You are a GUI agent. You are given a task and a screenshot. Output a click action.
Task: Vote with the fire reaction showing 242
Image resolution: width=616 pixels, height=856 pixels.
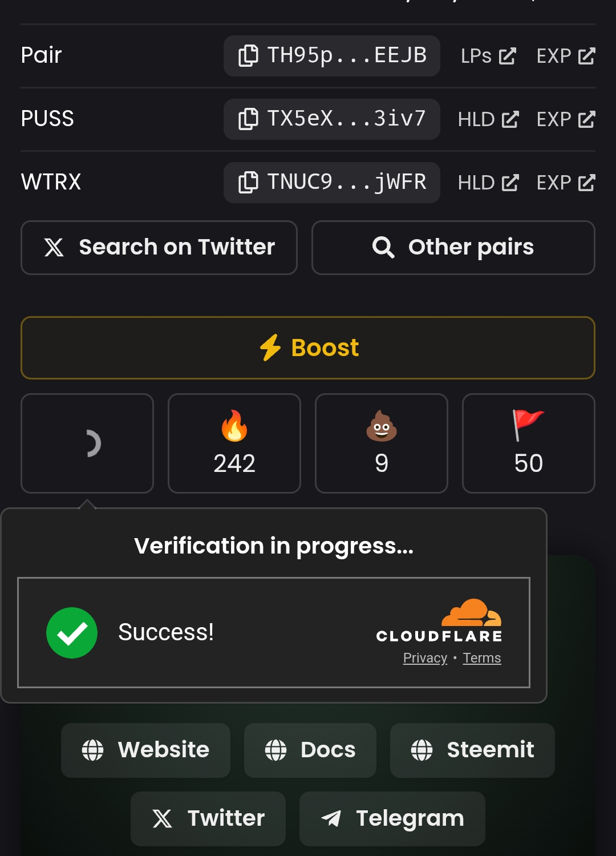click(234, 443)
